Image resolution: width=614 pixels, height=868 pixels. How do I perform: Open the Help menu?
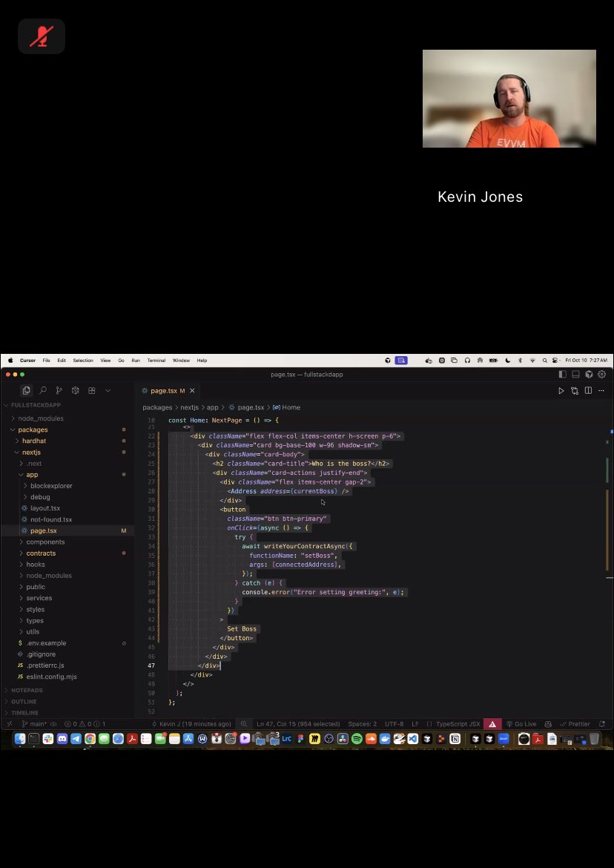tap(202, 361)
